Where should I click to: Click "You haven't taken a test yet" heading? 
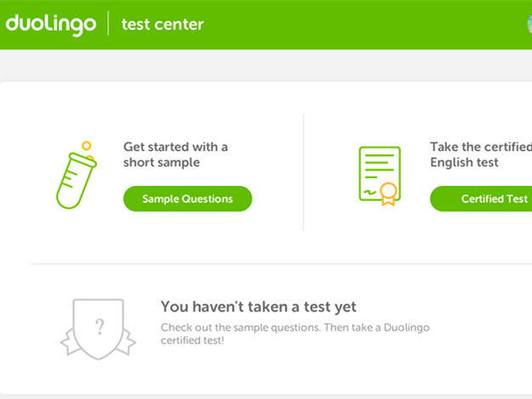click(x=258, y=306)
